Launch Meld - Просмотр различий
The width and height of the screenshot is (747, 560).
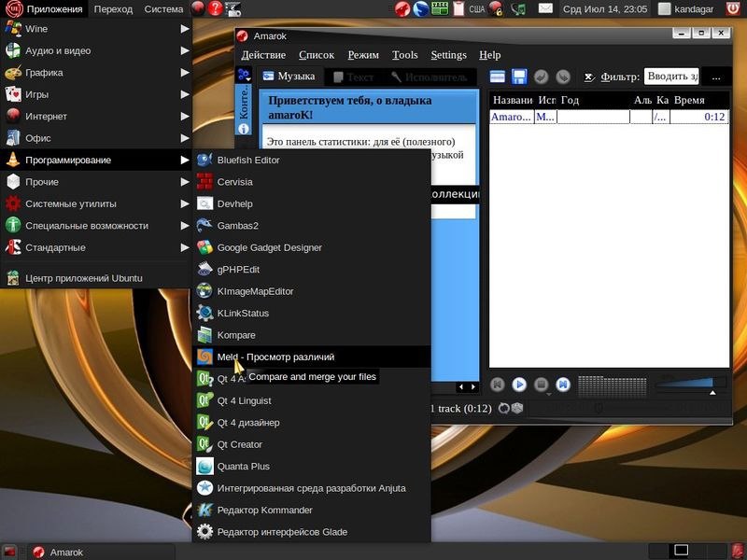312,357
